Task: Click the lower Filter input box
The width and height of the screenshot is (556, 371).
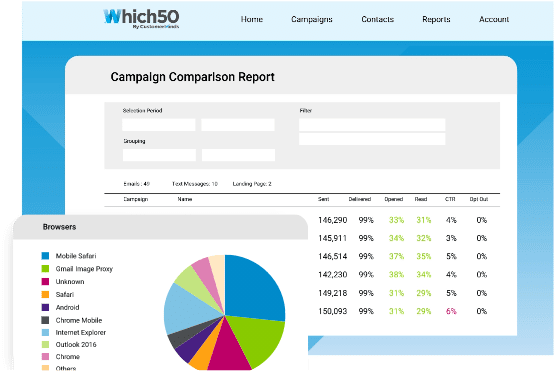Action: click(x=372, y=139)
